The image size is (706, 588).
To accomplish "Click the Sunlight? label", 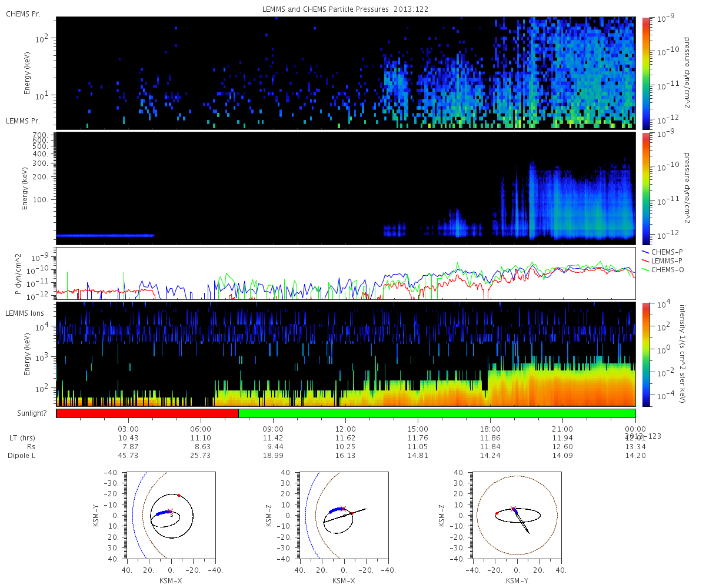I will (28, 414).
